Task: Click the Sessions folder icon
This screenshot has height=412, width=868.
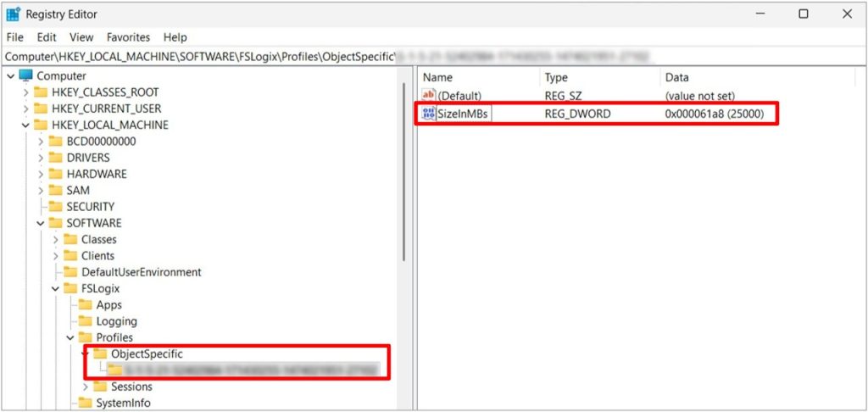Action: (100, 386)
